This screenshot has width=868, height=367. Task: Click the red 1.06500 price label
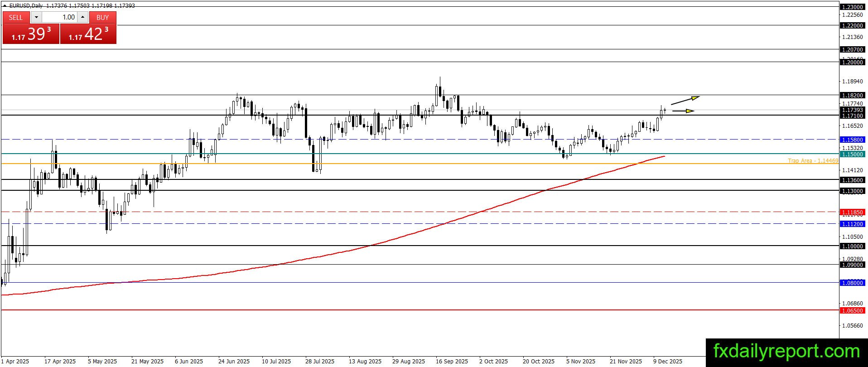pyautogui.click(x=852, y=310)
